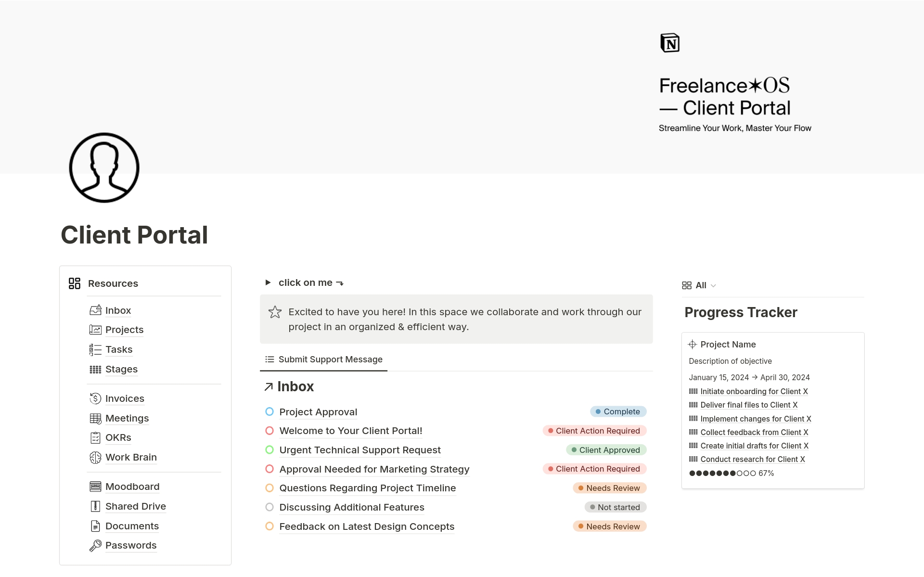The width and height of the screenshot is (924, 577).
Task: Click Needs Review tag on Feedback item
Action: 609,526
